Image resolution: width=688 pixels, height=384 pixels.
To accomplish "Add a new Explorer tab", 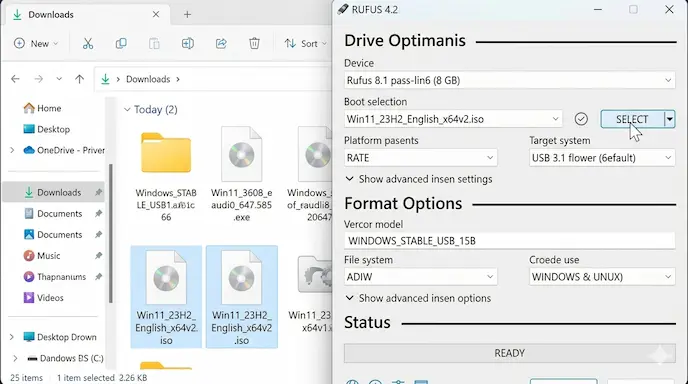I will [187, 14].
